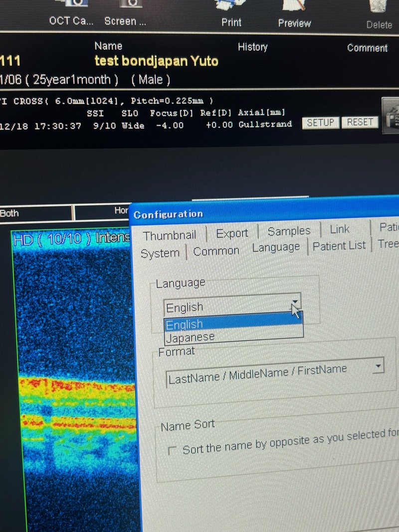Open the System tab

(160, 253)
